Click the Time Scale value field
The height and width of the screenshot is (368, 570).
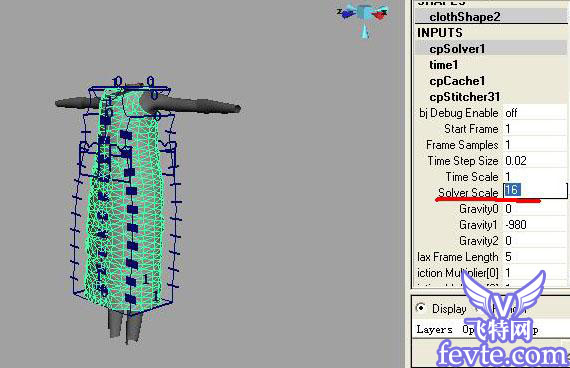534,177
